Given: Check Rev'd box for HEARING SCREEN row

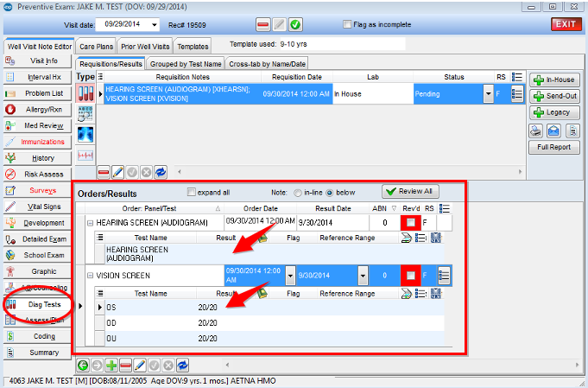Looking at the screenshot, I should click(411, 223).
